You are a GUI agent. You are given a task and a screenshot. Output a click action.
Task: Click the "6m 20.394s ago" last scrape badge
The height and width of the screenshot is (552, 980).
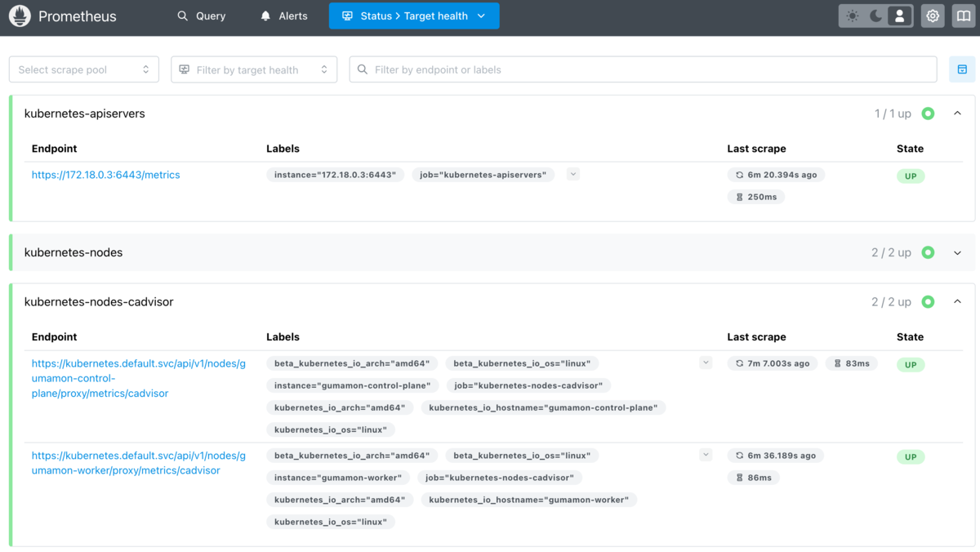[776, 175]
